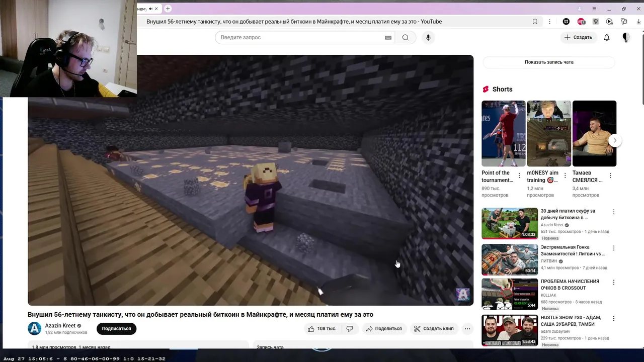644x362 pixels.
Task: Open the Тамаев СМЕЯЛСЯ short thumbnail
Action: [x=594, y=133]
